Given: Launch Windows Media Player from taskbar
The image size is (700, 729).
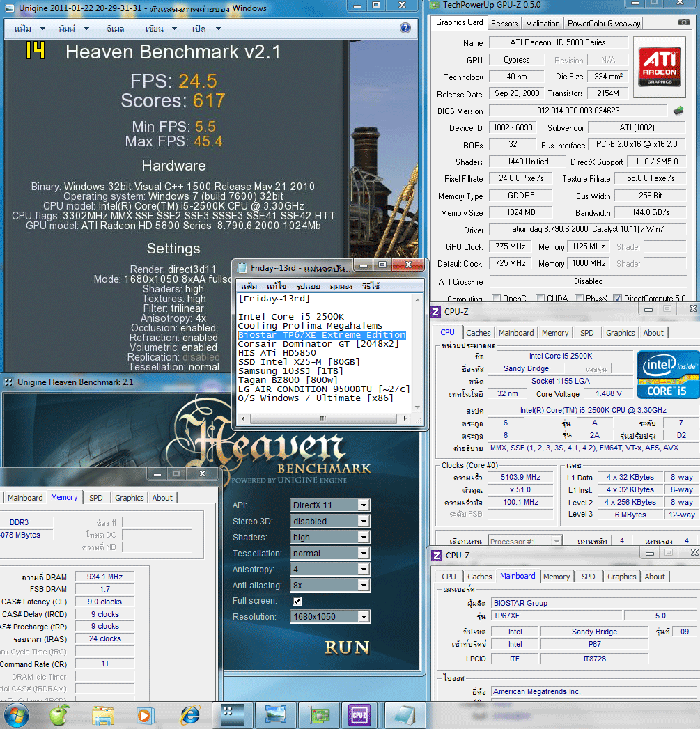Looking at the screenshot, I should (x=144, y=715).
